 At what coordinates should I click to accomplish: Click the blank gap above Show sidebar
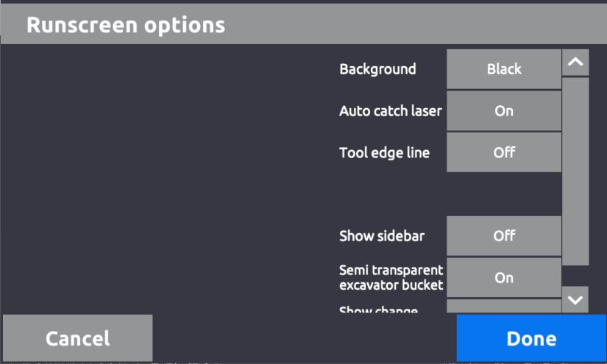[x=449, y=194]
